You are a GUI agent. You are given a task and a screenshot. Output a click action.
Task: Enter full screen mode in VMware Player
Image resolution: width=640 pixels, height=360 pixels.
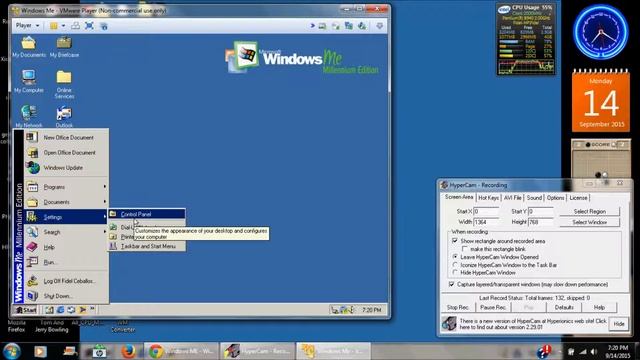click(89, 26)
